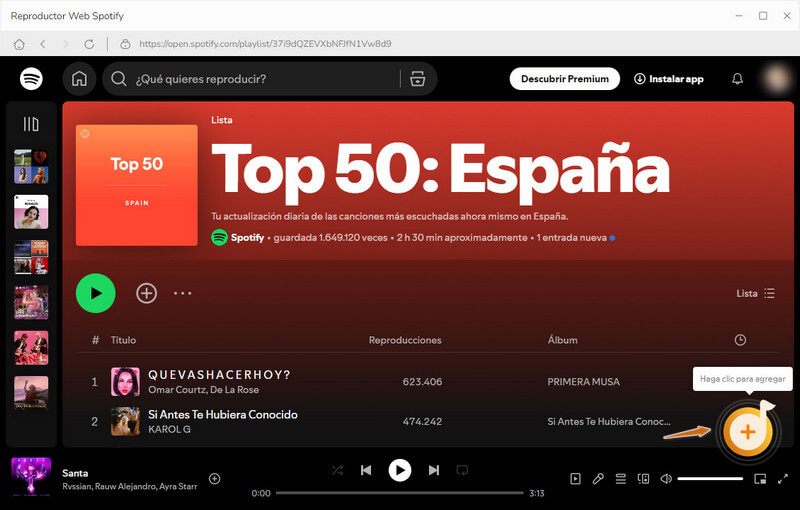Adjust the volume slider
800x510 pixels.
(x=710, y=478)
